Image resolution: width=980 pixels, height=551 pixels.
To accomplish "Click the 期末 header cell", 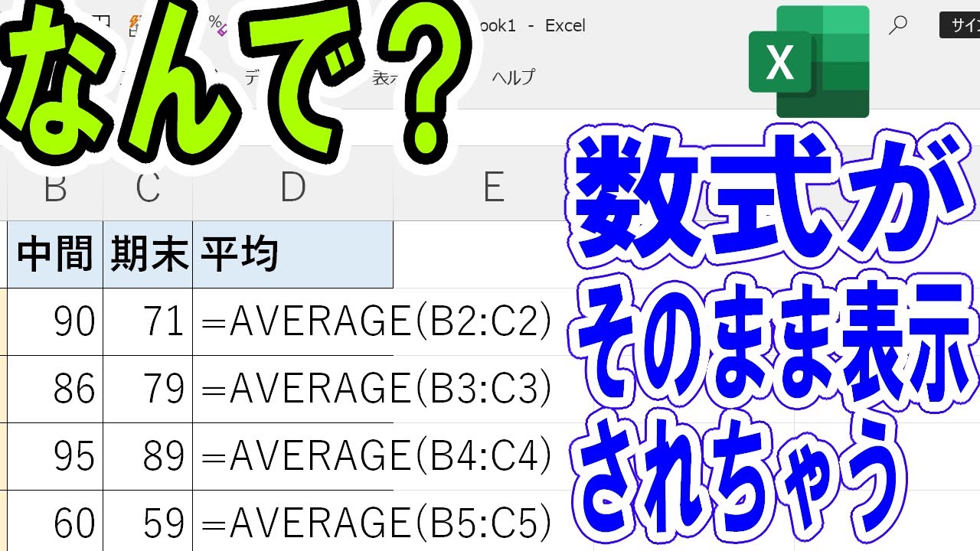I will 148,255.
